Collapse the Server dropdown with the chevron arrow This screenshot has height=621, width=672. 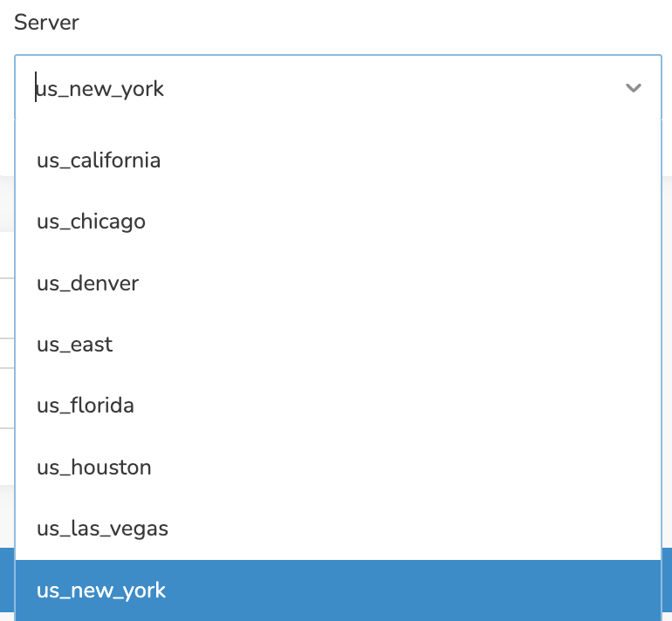[x=633, y=88]
